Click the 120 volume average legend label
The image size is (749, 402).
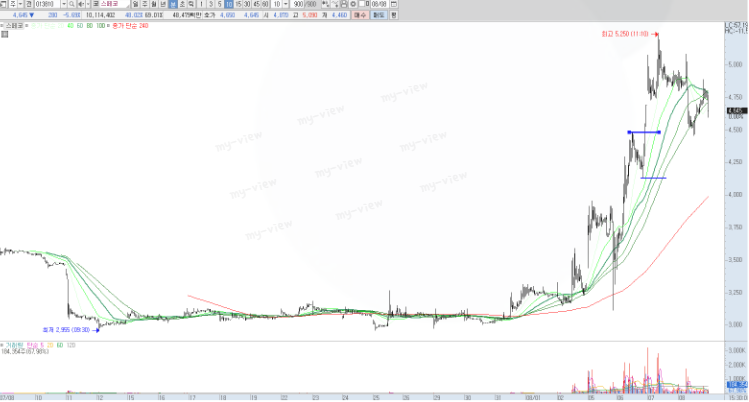coord(70,345)
